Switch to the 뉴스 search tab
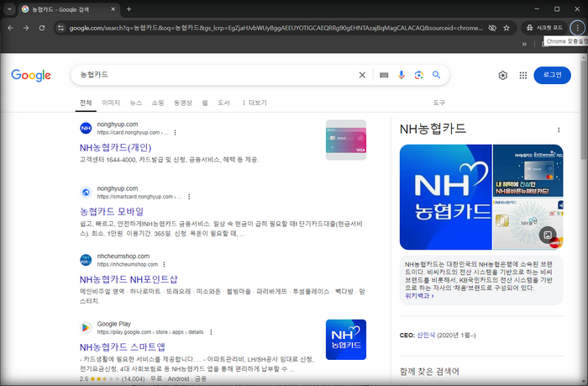Screen dimensions: 588x386 coord(135,103)
